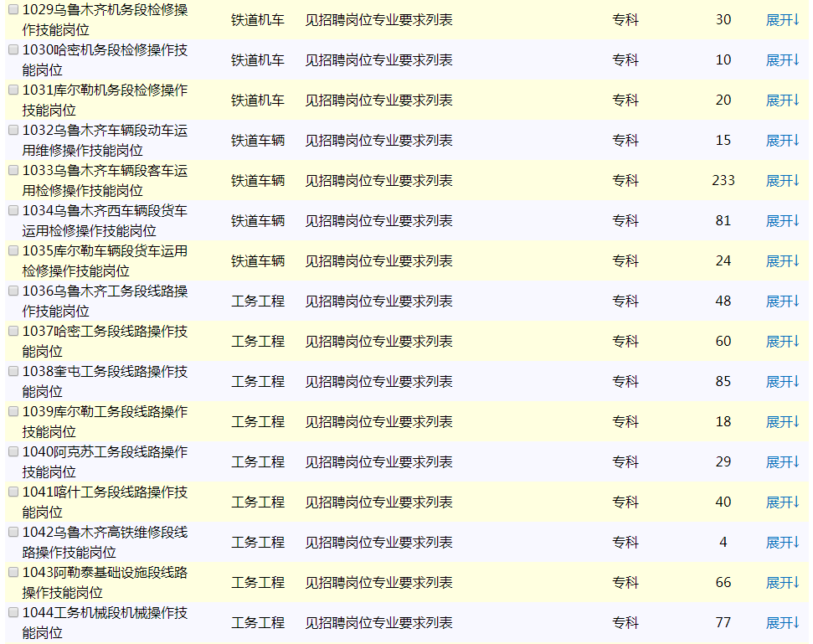The width and height of the screenshot is (813, 644).
Task: Click 展开 for the 1031 库尔勒机务段 row
Action: pos(783,100)
